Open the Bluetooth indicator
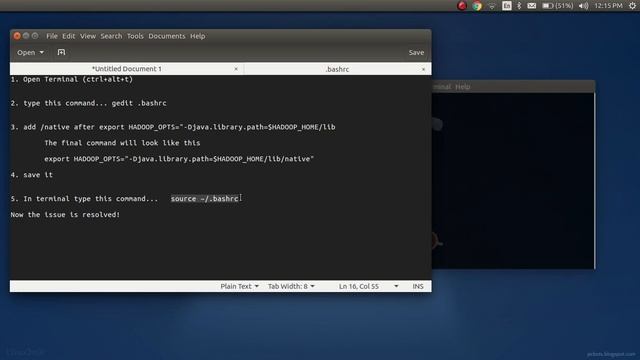The height and width of the screenshot is (360, 640). pos(519,6)
